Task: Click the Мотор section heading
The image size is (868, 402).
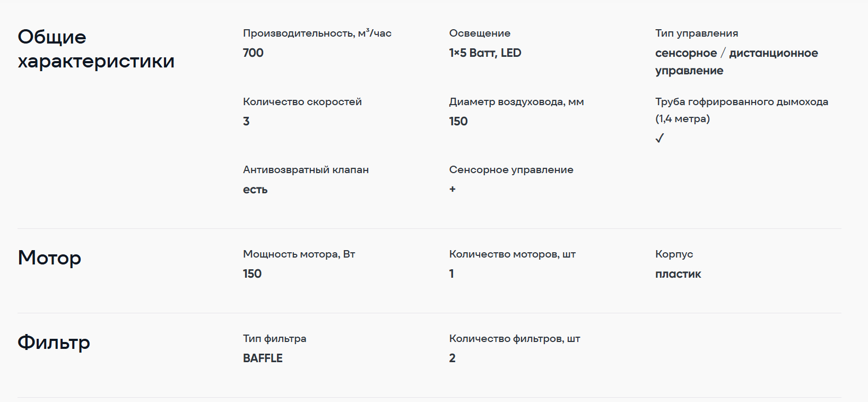Action: coord(49,258)
